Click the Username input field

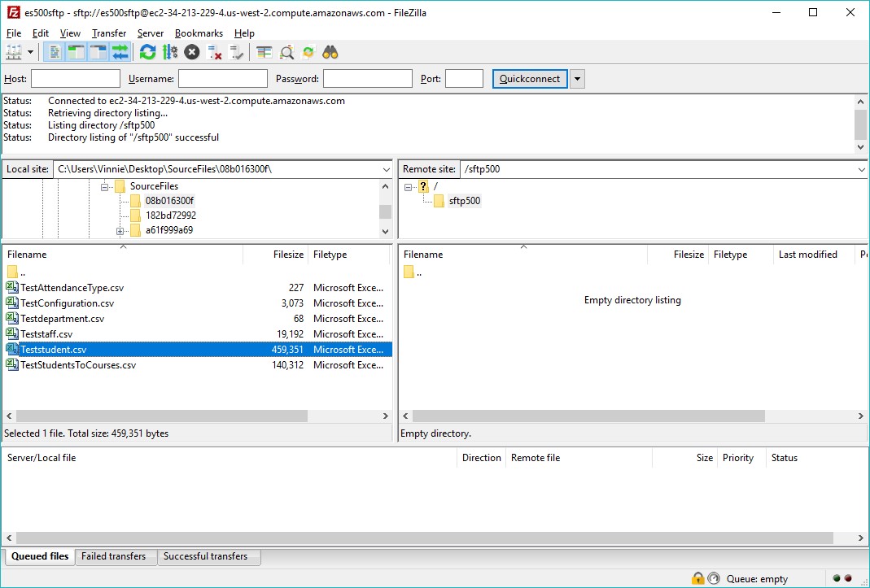[223, 79]
